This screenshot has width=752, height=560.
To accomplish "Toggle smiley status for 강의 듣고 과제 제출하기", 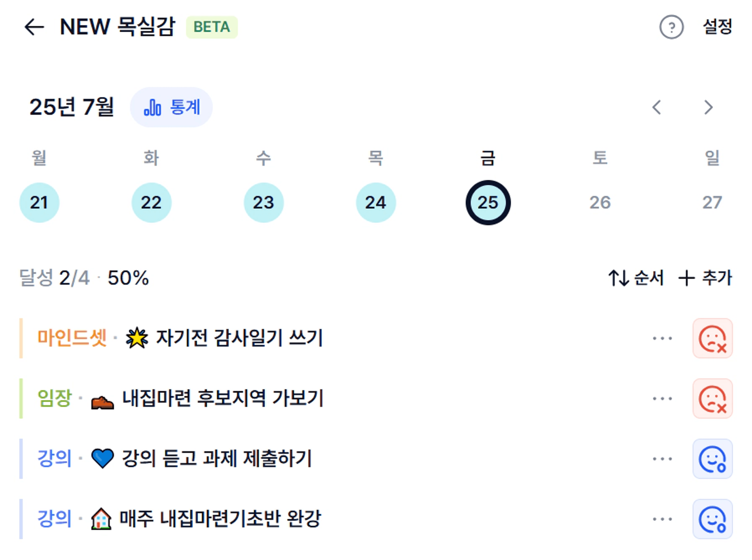I will point(712,459).
